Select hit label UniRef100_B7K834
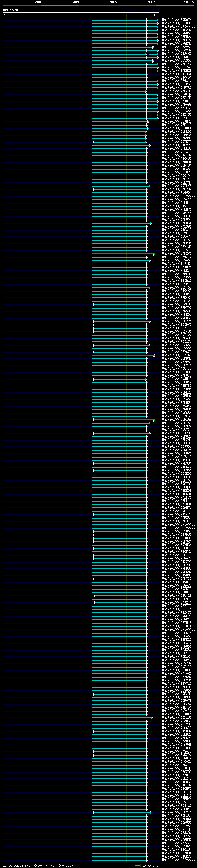The image size is (197, 868). pos(177,162)
